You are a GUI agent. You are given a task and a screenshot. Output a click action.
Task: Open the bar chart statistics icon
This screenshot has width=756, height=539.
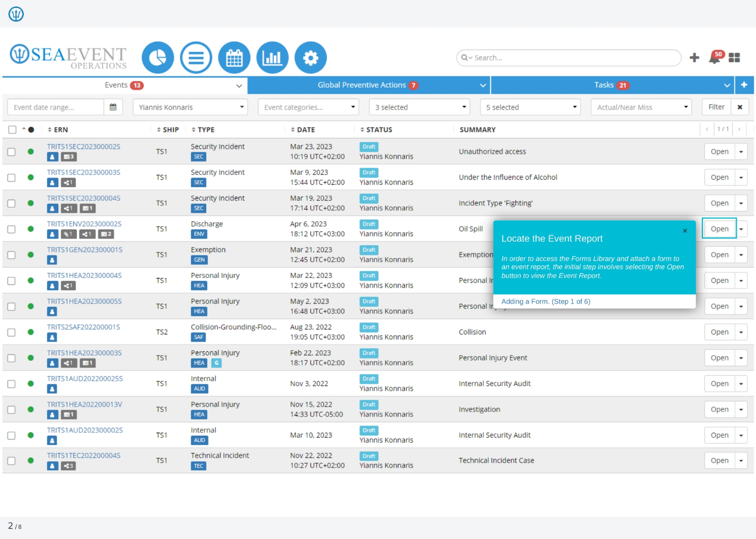[x=272, y=58]
